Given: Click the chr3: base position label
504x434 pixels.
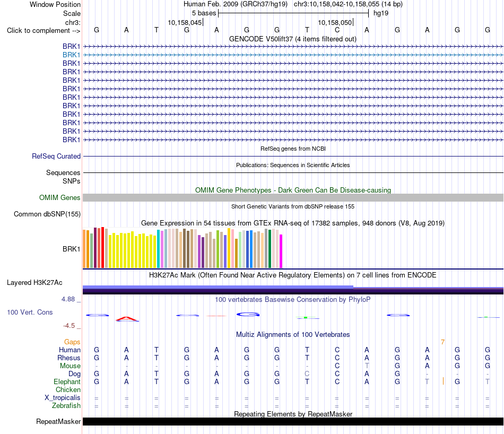Looking at the screenshot, I should tap(73, 22).
